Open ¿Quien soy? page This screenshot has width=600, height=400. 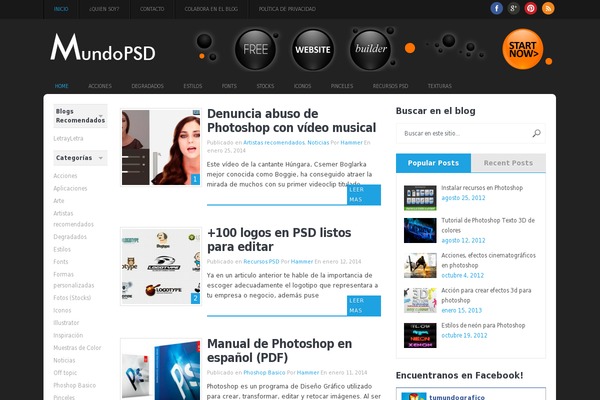[x=104, y=9]
